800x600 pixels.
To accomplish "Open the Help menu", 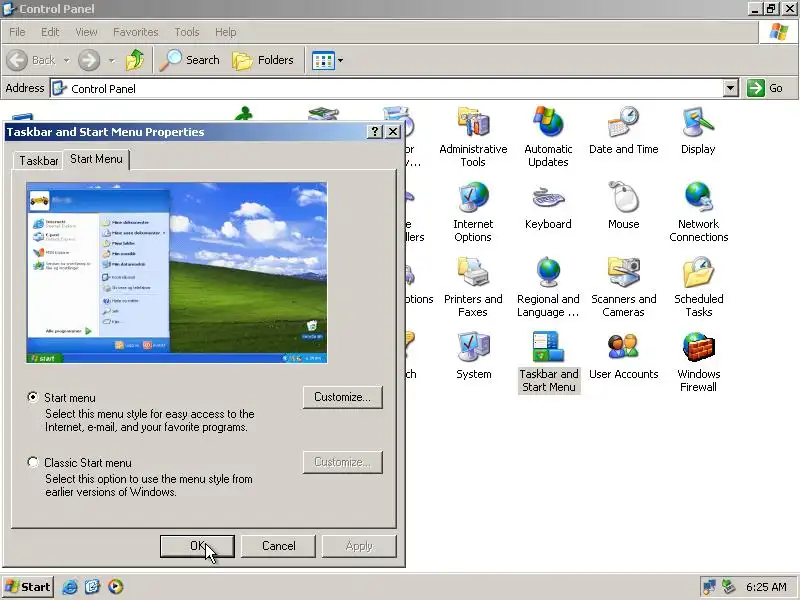I will click(226, 32).
